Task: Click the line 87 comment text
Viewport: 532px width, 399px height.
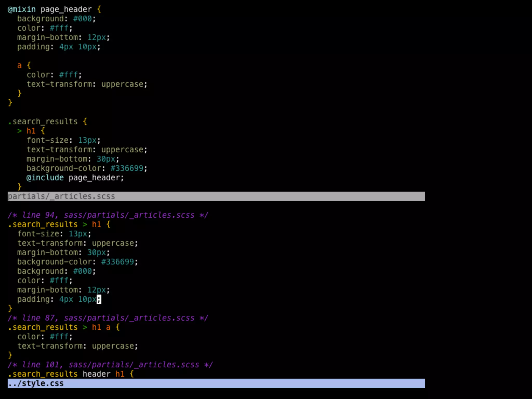Action: (x=108, y=318)
